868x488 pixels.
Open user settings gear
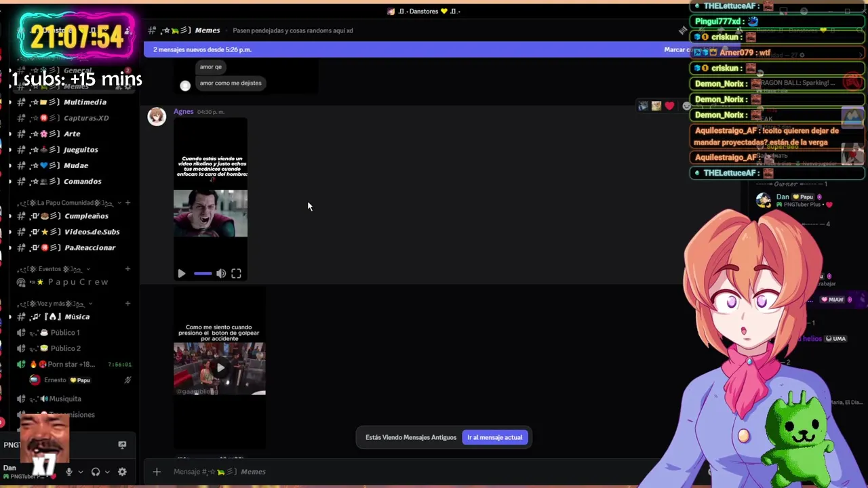[122, 472]
